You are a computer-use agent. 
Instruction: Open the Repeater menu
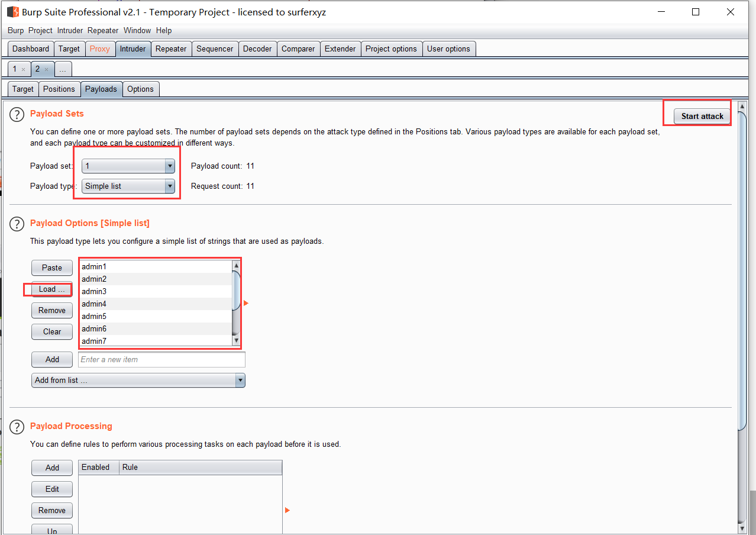[103, 31]
